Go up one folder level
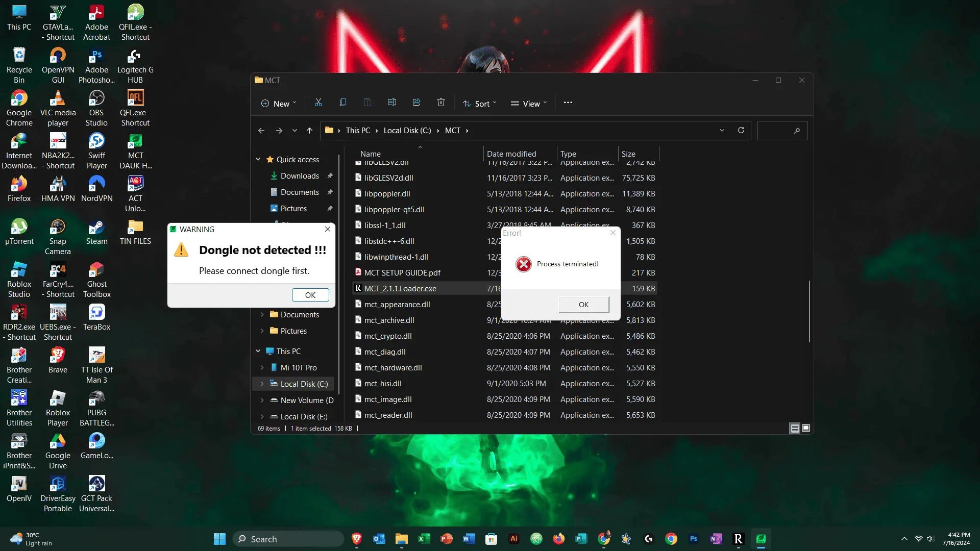This screenshot has height=551, width=980. point(309,131)
